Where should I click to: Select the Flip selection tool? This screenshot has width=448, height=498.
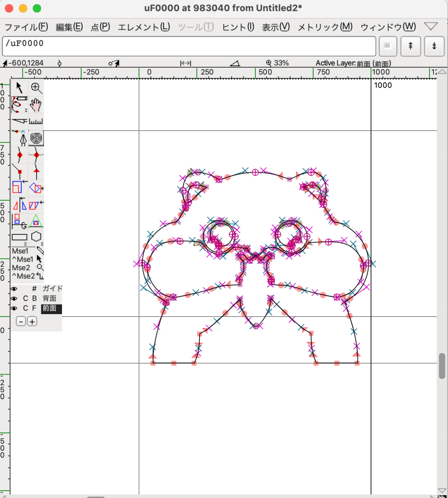(x=19, y=205)
